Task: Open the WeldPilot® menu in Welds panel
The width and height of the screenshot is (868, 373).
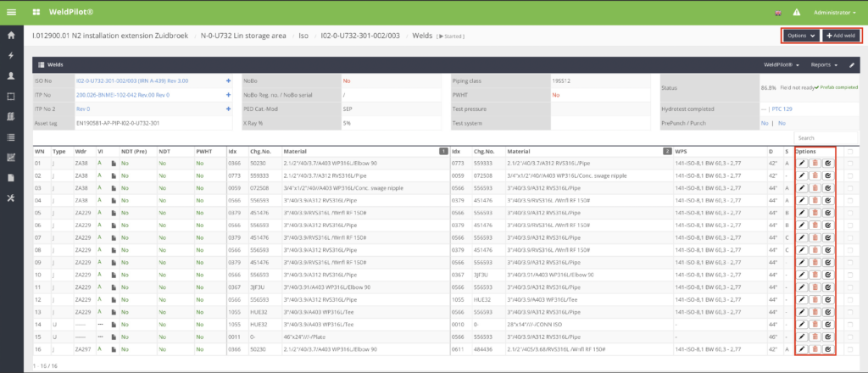Action: (782, 64)
